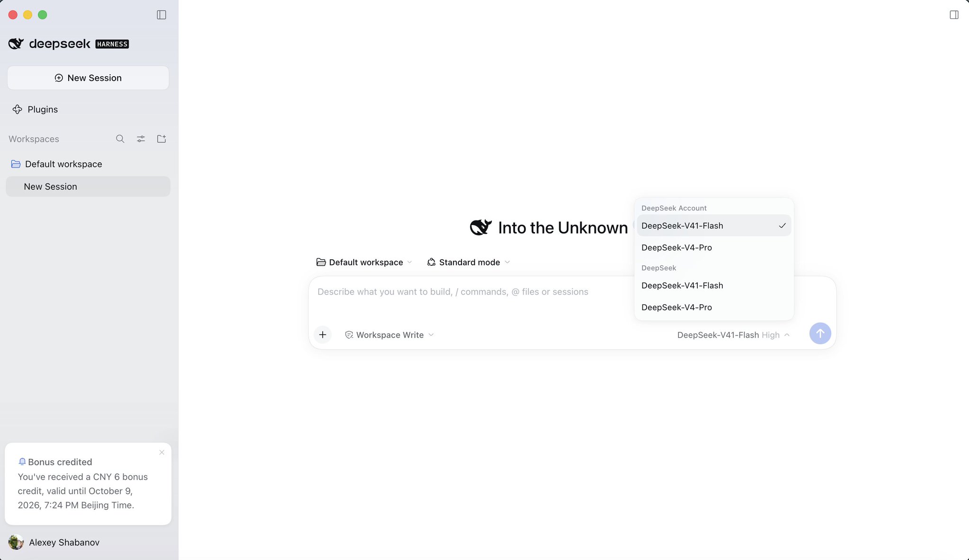
Task: Collapse the left sidebar panel icon
Action: (161, 15)
